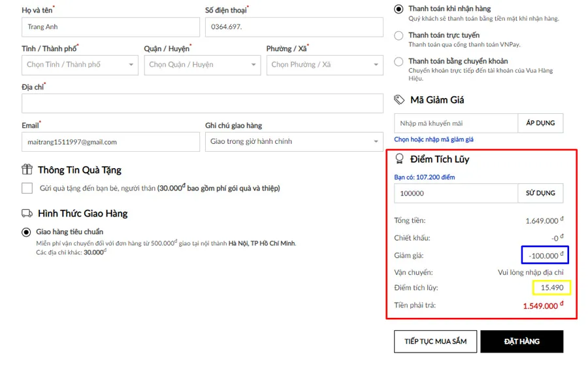The width and height of the screenshot is (588, 365).
Task: Click the Giảm giá value -100.000
Action: [x=546, y=255]
